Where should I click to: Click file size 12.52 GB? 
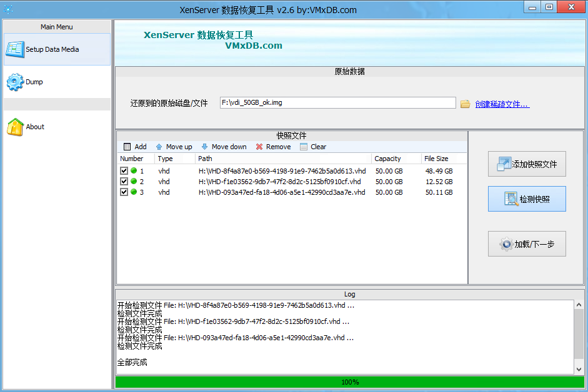439,182
